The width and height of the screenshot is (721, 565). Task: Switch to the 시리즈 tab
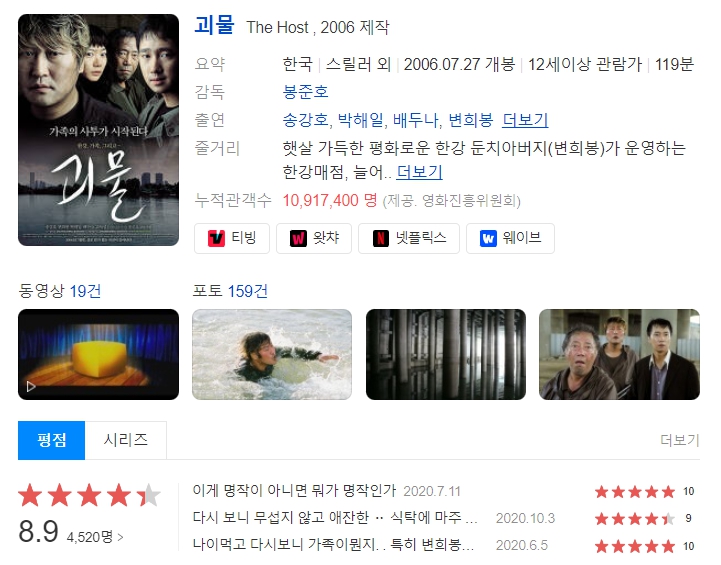point(126,440)
